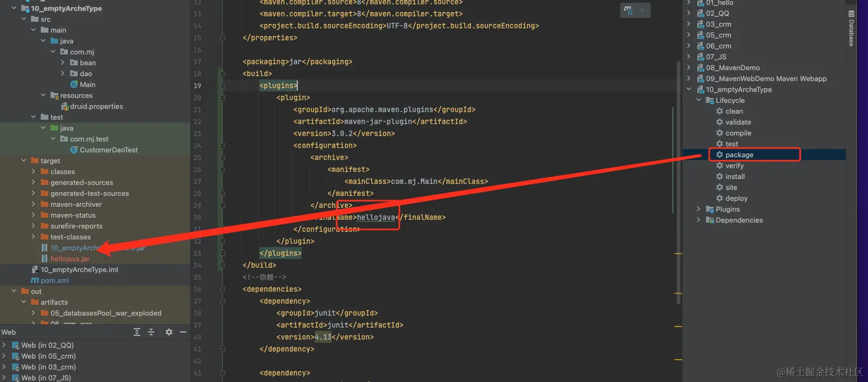Select 01_hello Maven project
868x382 pixels.
[x=719, y=3]
